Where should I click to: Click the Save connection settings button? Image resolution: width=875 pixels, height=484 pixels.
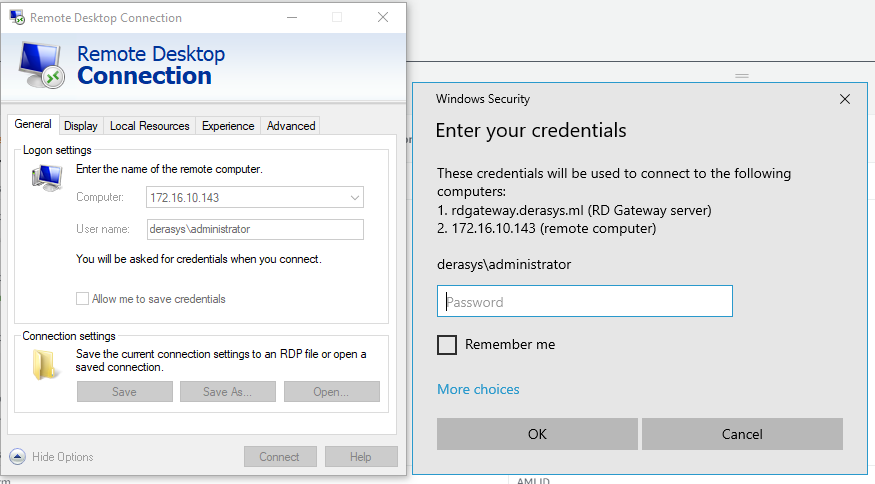point(124,392)
